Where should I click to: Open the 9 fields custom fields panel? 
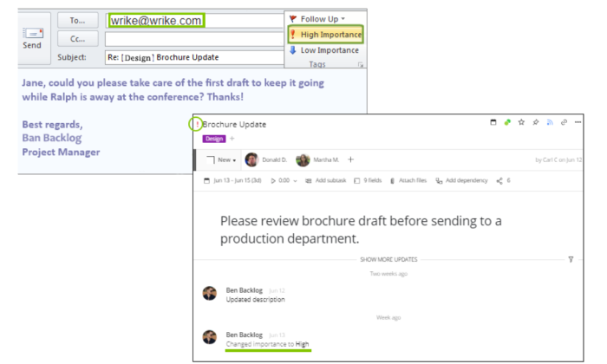(368, 180)
